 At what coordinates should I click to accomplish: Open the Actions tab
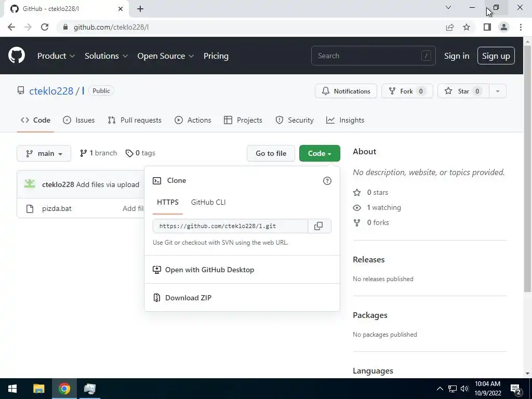(x=193, y=120)
